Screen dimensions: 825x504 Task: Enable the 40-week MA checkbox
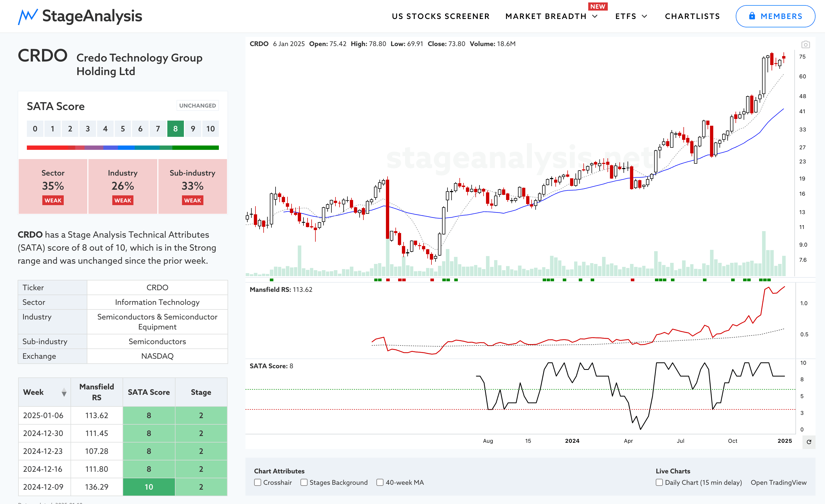(380, 482)
